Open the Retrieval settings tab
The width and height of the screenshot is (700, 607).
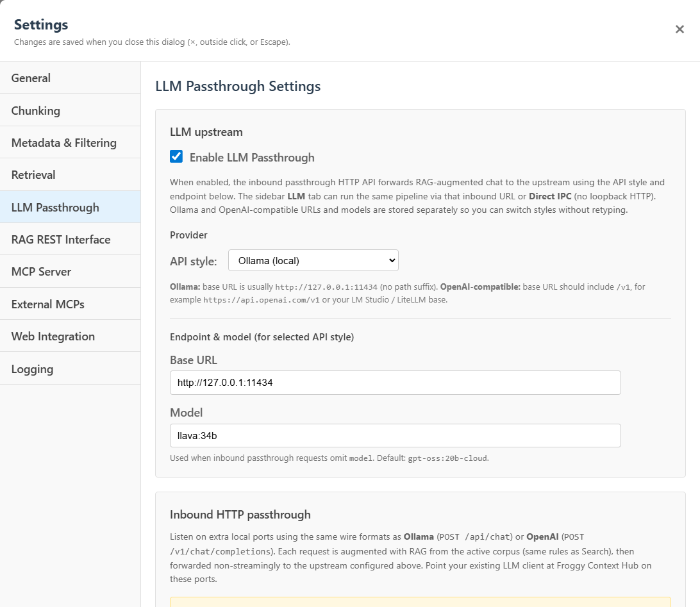click(70, 174)
